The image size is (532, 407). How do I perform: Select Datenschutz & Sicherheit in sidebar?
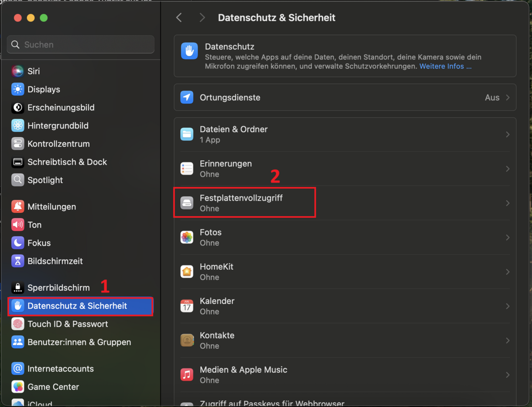[x=81, y=306]
